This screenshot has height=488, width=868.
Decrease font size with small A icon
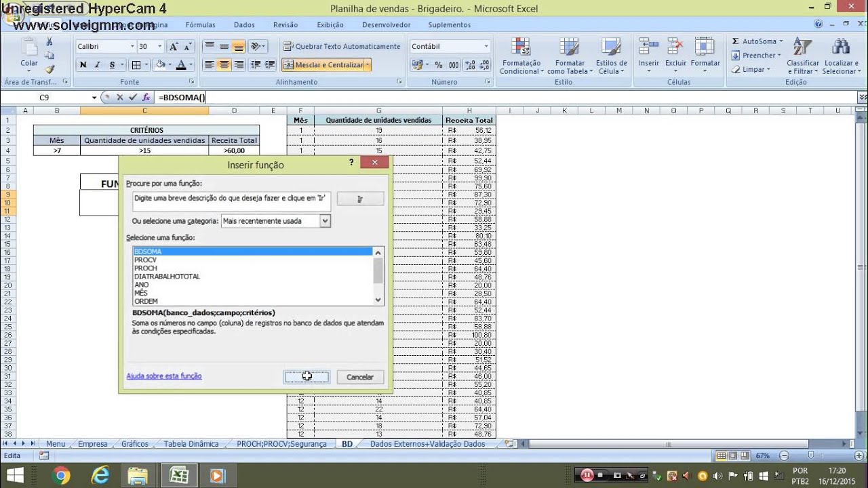(187, 47)
